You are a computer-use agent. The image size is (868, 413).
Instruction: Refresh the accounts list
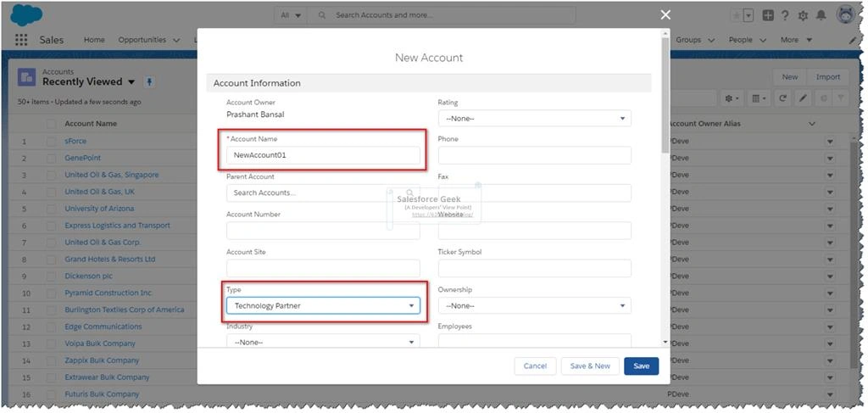point(782,98)
